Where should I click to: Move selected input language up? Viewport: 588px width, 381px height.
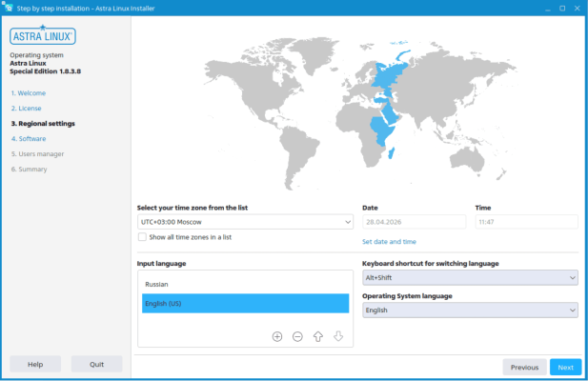point(318,336)
